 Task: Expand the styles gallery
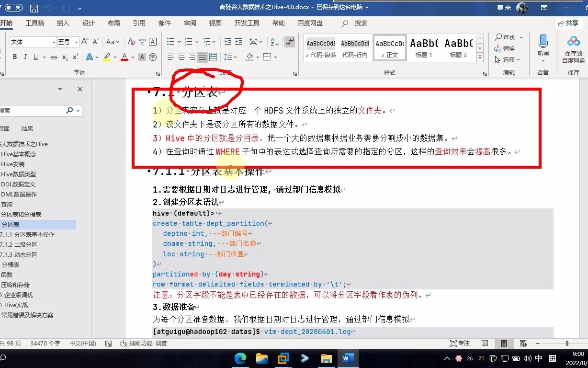click(x=480, y=57)
